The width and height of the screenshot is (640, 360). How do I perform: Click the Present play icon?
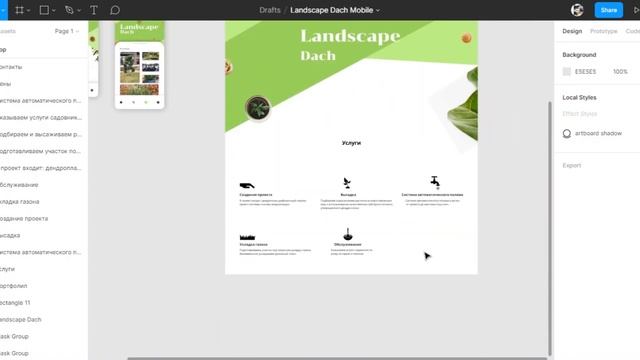(636, 10)
